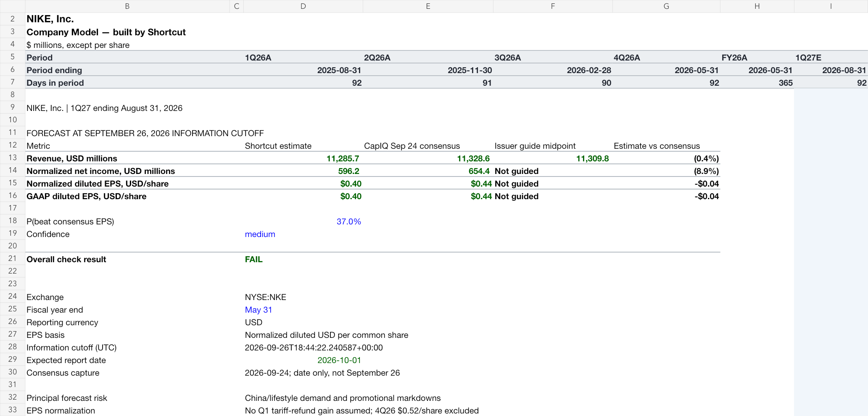Click the 'Estimate vs consensus' label
Image resolution: width=868 pixels, height=416 pixels.
[657, 146]
